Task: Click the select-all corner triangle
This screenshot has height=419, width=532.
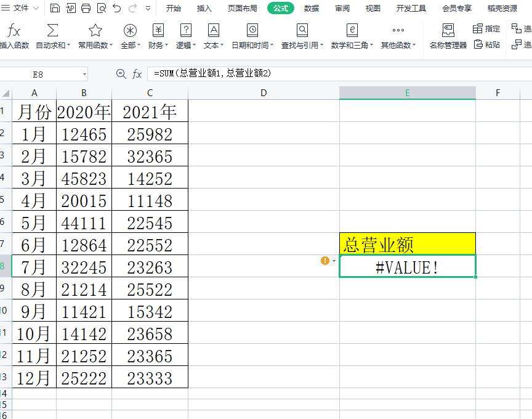Action: [6, 93]
